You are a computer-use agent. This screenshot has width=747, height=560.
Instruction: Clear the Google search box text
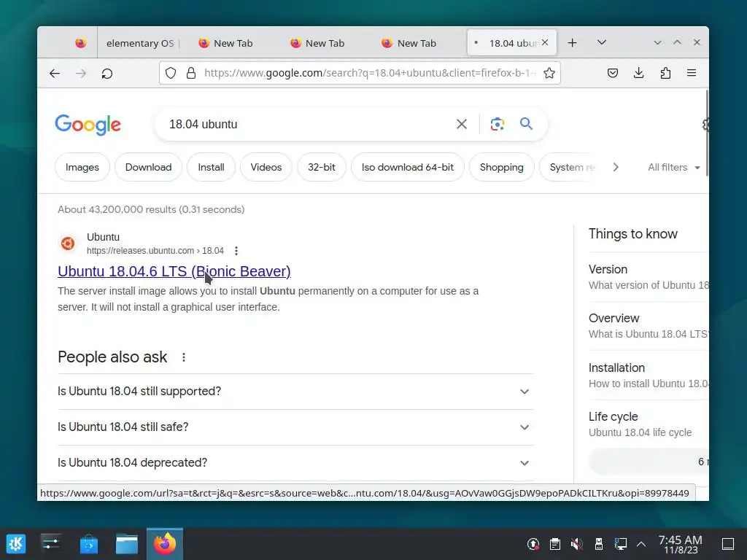[462, 124]
